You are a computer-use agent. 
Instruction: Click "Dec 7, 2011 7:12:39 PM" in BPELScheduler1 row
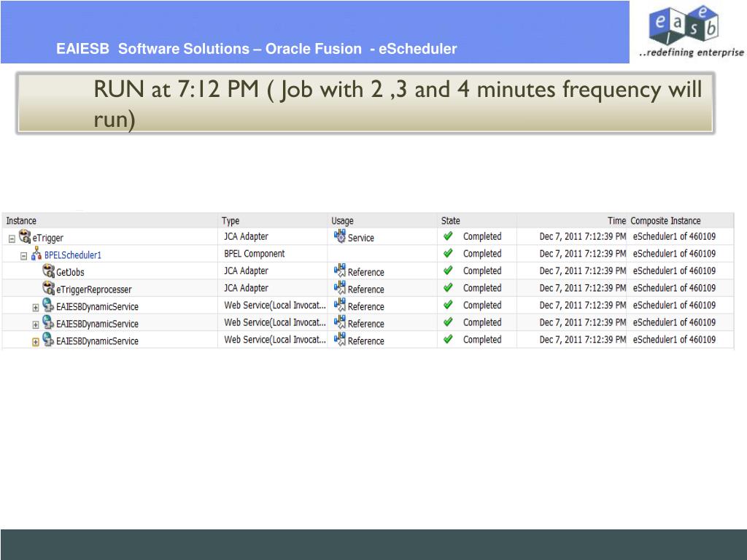583,254
